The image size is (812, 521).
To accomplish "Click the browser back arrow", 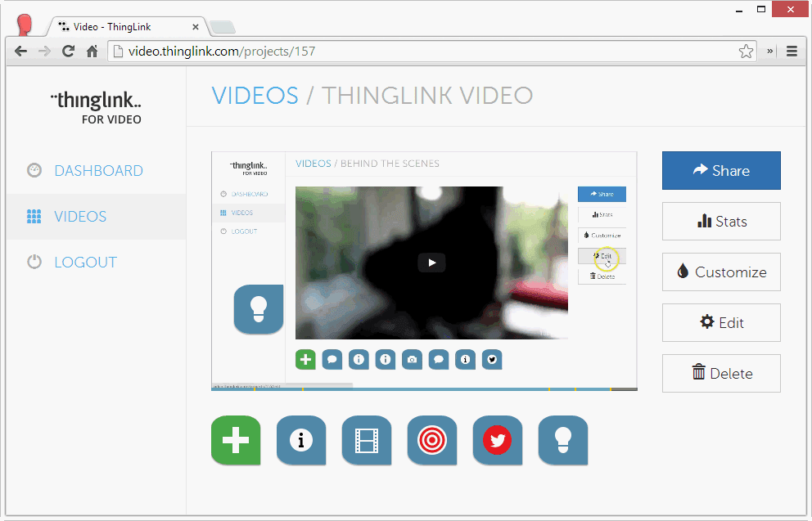I will point(20,52).
